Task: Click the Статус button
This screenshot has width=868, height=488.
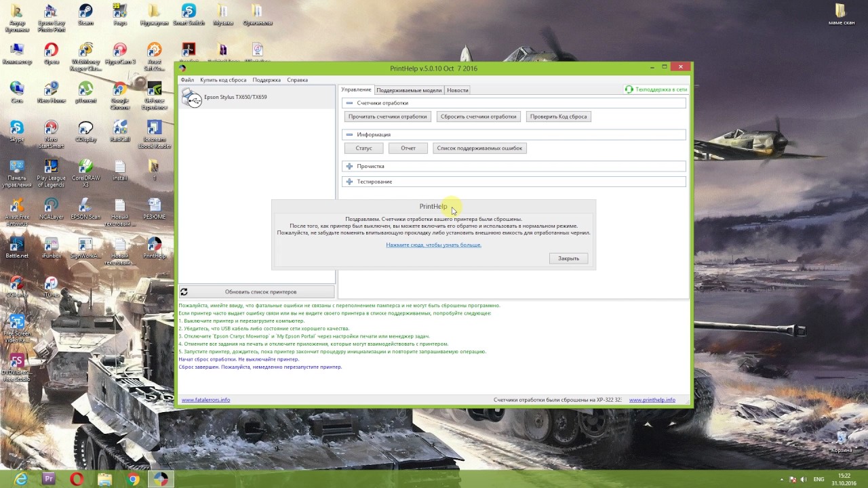Action: click(364, 148)
